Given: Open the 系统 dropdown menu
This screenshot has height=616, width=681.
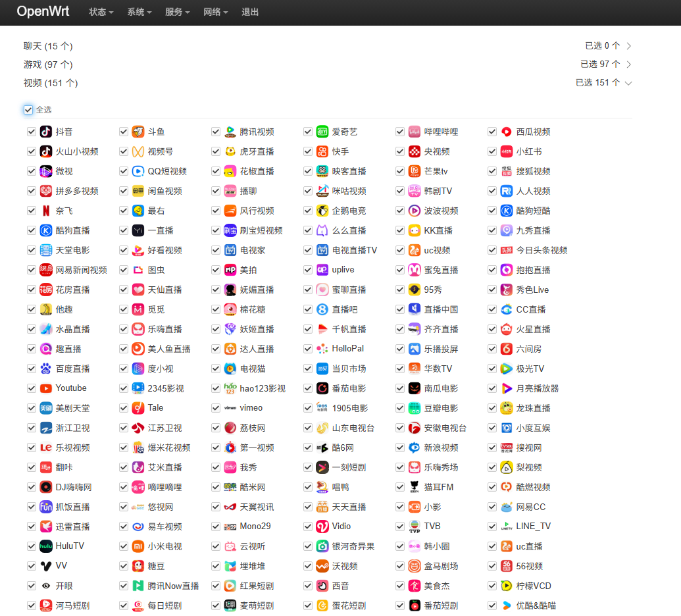Looking at the screenshot, I should click(x=139, y=12).
